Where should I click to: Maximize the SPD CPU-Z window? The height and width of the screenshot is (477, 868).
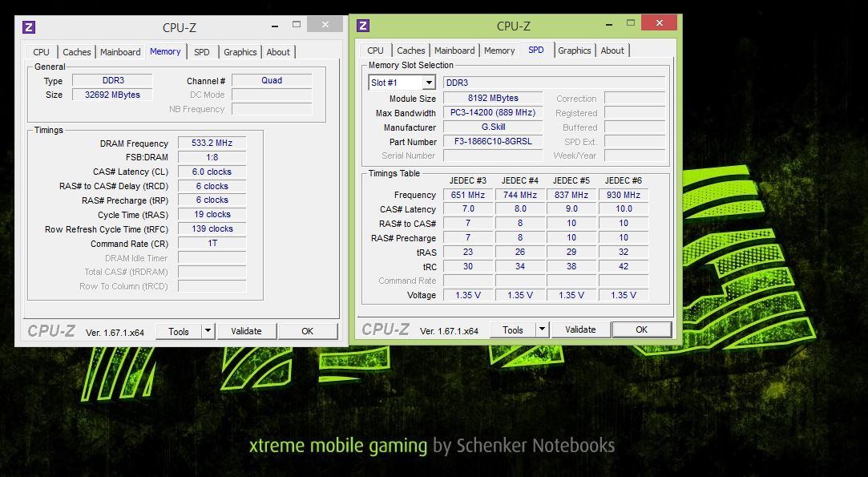coord(631,22)
